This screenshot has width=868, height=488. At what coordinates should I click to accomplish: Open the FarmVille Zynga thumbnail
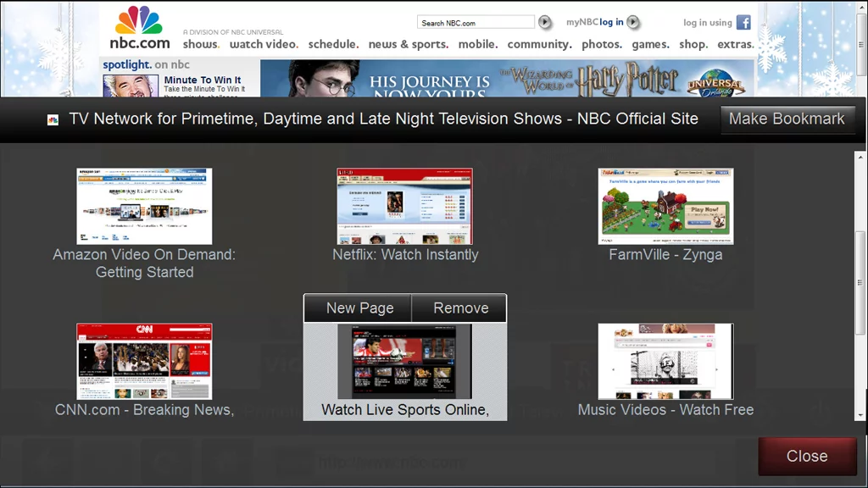point(665,207)
